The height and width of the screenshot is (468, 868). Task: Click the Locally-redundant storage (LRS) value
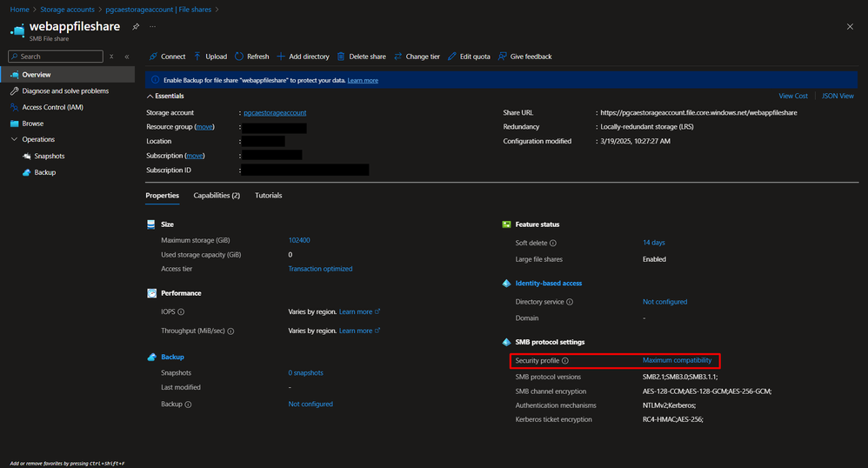(646, 127)
